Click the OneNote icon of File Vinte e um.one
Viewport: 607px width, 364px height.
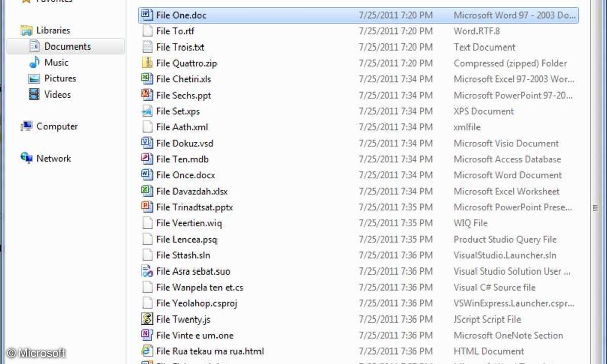coord(147,335)
